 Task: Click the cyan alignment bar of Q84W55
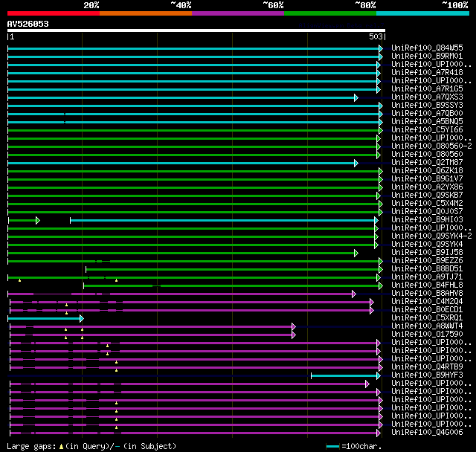[x=193, y=48]
